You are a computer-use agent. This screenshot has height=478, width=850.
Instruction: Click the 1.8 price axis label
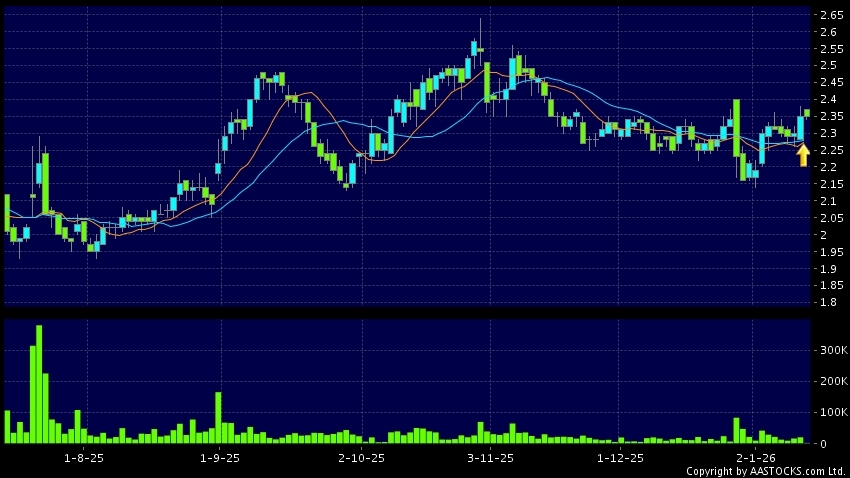(x=829, y=302)
